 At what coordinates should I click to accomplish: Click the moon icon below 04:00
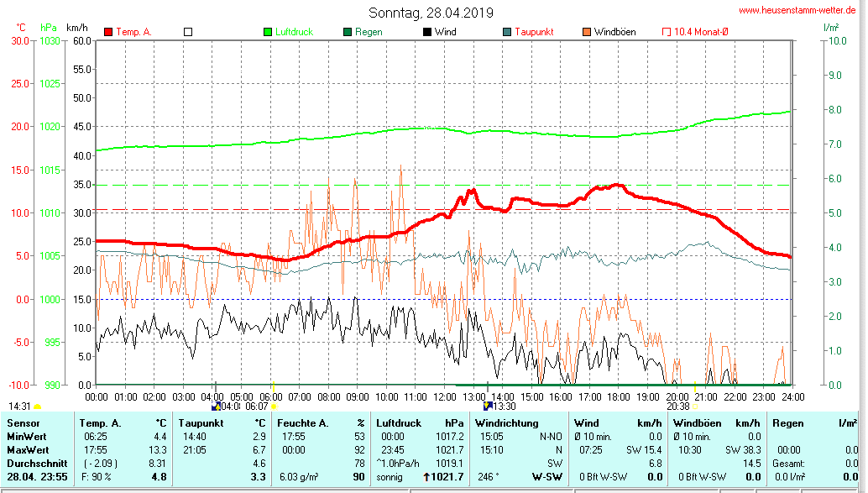(x=216, y=406)
